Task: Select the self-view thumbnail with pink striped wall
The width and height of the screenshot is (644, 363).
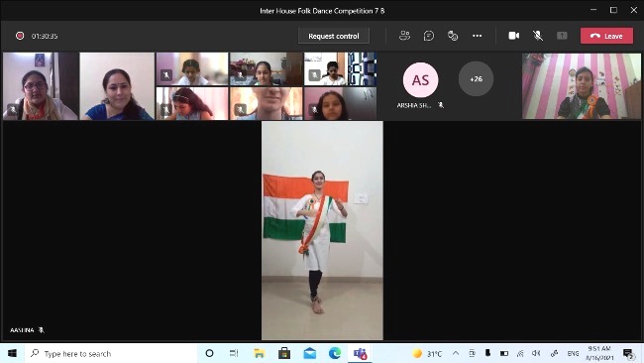Action: pyautogui.click(x=582, y=86)
